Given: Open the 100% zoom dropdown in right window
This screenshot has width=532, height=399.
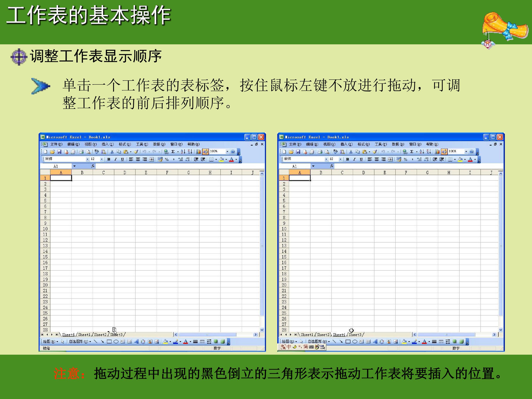Looking at the screenshot, I should [x=466, y=151].
